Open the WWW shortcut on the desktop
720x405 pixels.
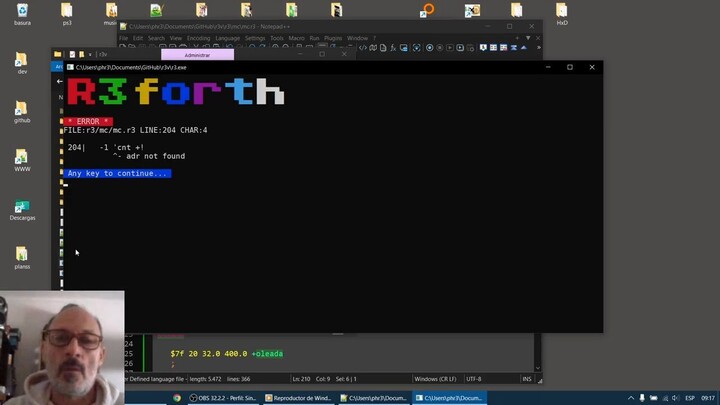tap(22, 161)
